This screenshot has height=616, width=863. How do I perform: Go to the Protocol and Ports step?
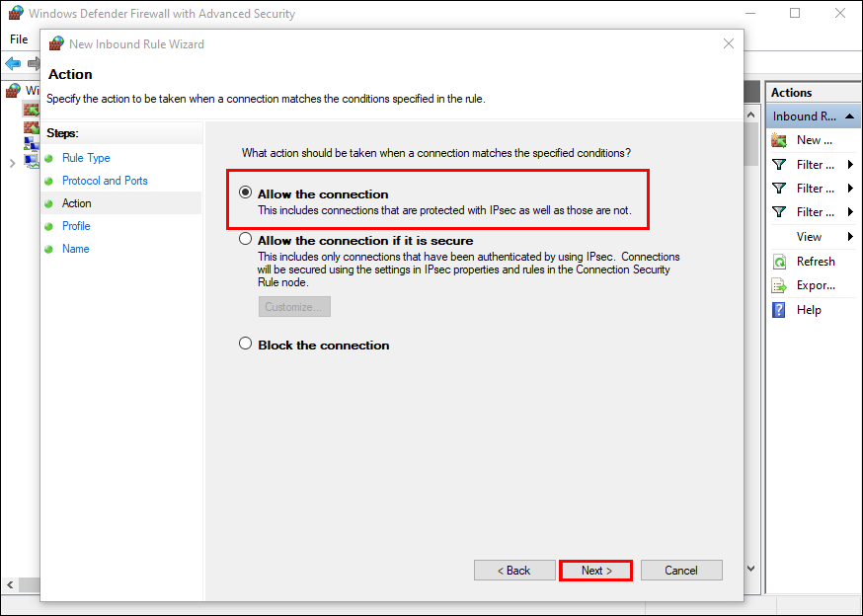[105, 181]
